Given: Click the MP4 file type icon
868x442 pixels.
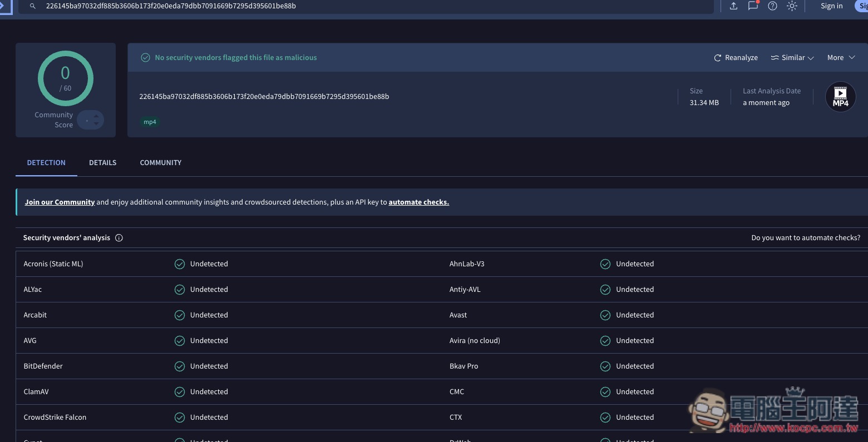Looking at the screenshot, I should tap(840, 97).
